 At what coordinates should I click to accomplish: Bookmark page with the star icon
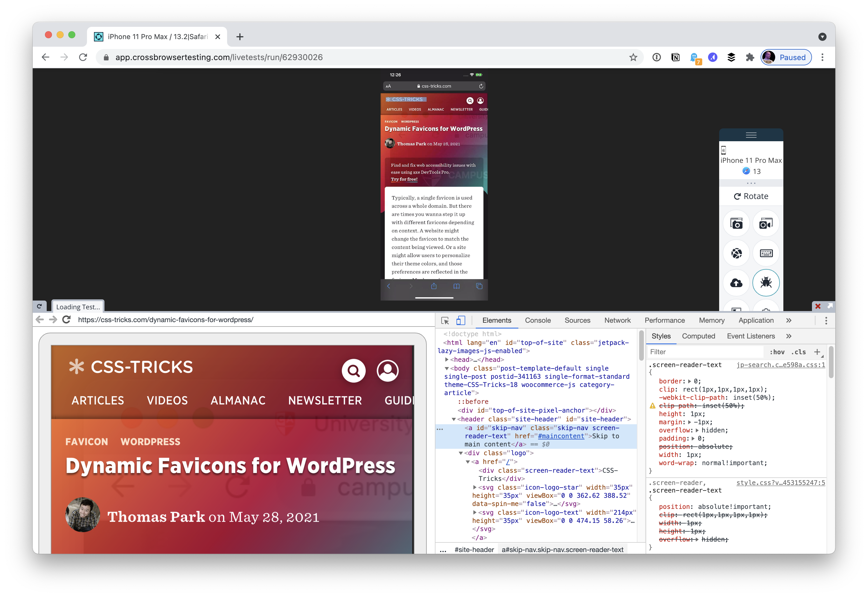click(633, 57)
